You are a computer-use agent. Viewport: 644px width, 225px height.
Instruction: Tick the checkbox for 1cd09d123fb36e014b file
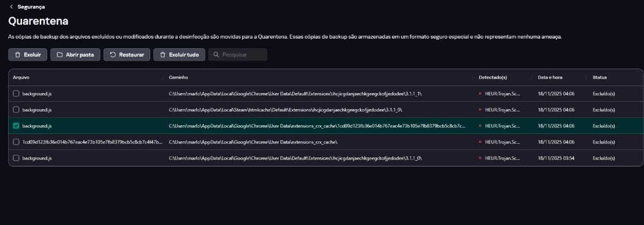tap(16, 142)
